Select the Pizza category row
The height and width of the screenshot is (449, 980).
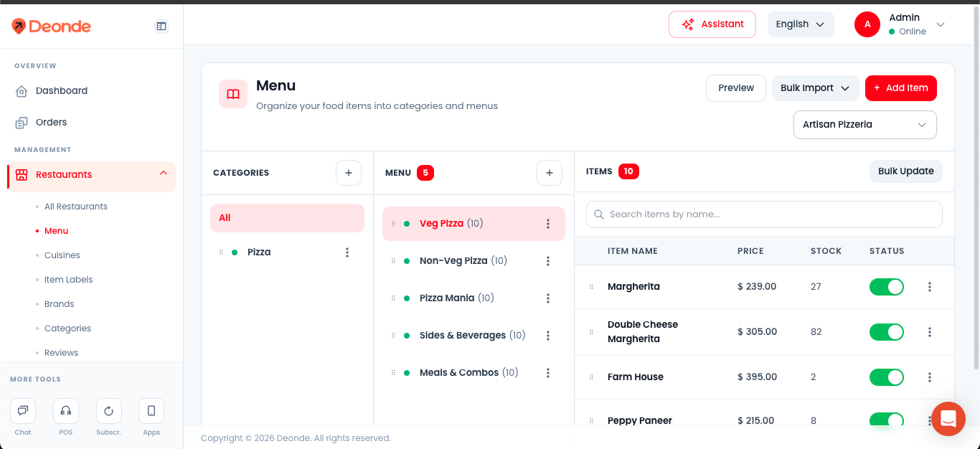287,252
